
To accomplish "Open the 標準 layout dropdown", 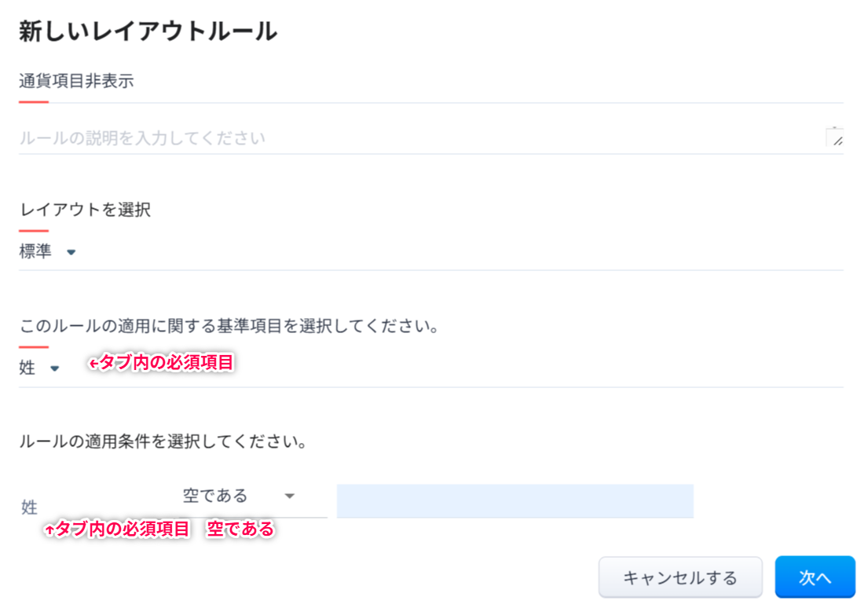I will pos(47,252).
